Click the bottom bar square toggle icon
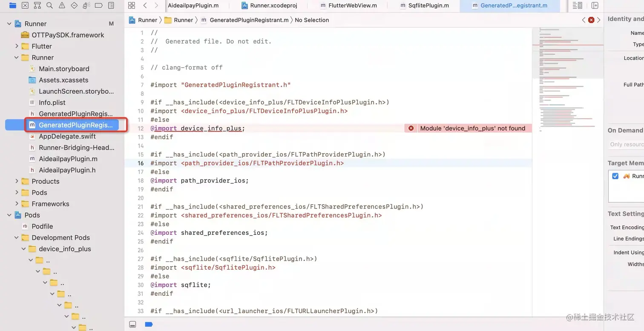 [x=132, y=324]
